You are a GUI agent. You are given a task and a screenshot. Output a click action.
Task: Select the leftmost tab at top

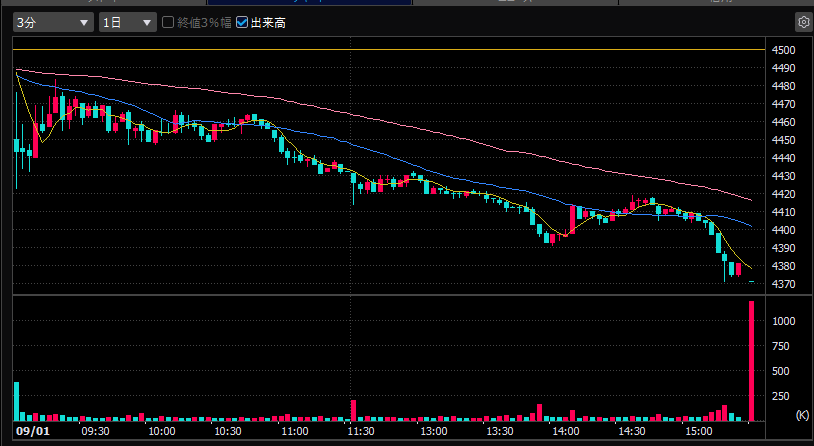point(103,2)
